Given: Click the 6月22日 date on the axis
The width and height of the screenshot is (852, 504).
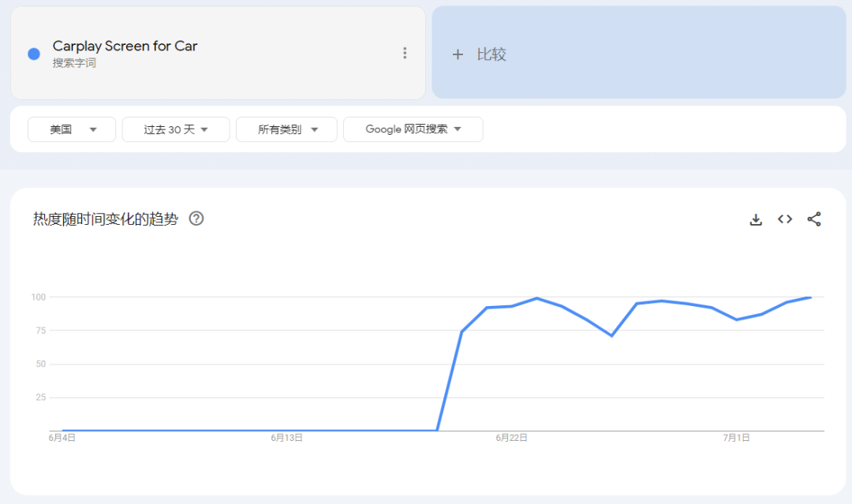Looking at the screenshot, I should pos(511,438).
